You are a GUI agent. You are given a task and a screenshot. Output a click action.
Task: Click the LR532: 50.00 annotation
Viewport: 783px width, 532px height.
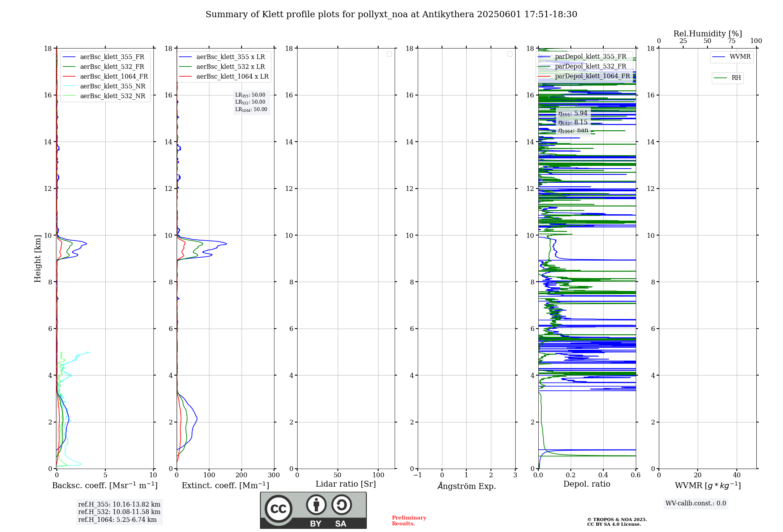250,102
